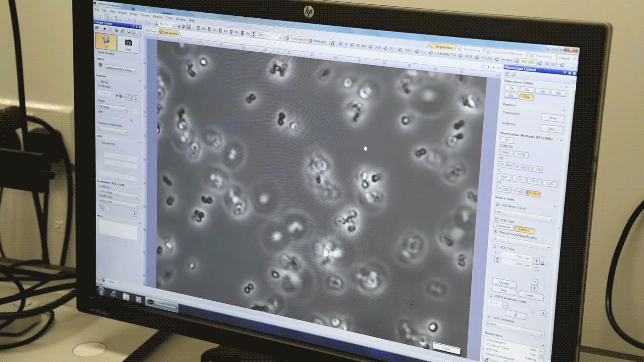Select the 20x objective toolbar icon
Screen dimensions: 644x362
click(212, 29)
